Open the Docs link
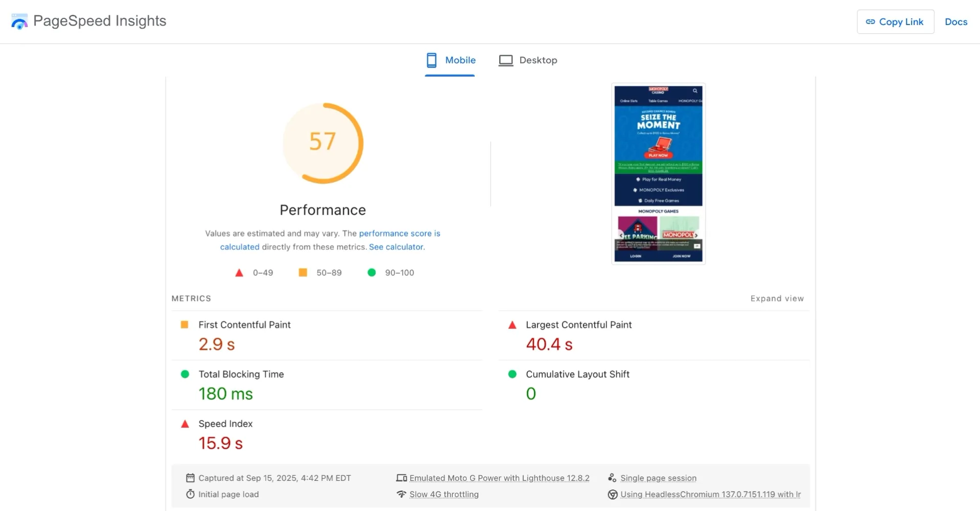The width and height of the screenshot is (980, 511). pos(955,22)
